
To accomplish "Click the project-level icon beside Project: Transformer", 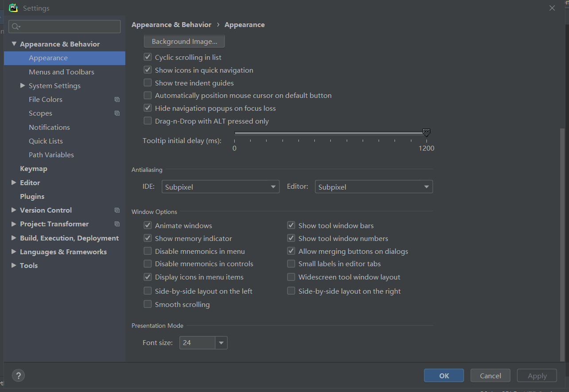I will point(117,224).
